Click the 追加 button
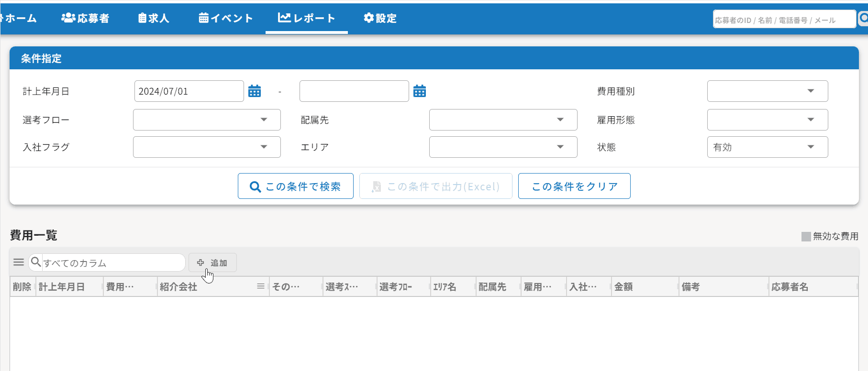 tap(212, 262)
